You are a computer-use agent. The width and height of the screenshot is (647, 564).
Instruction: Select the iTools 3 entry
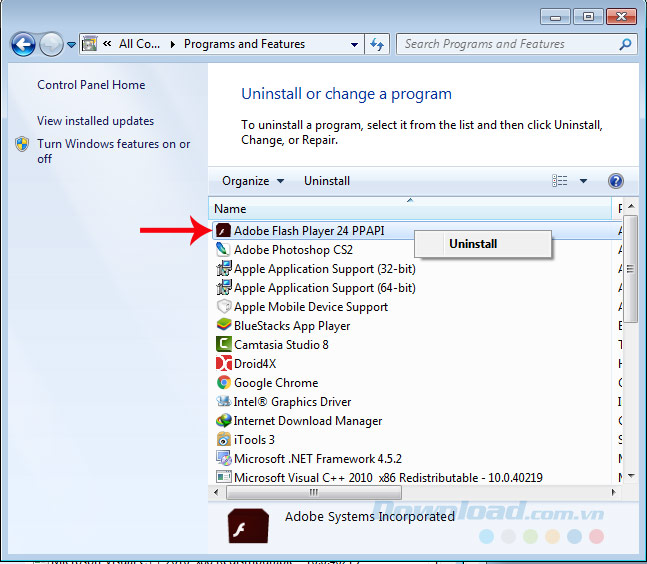coord(254,440)
